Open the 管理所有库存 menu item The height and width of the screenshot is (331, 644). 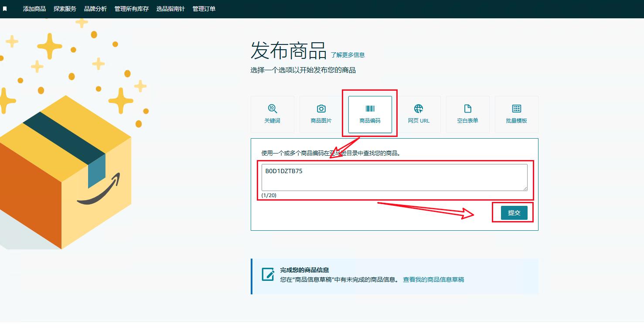132,9
